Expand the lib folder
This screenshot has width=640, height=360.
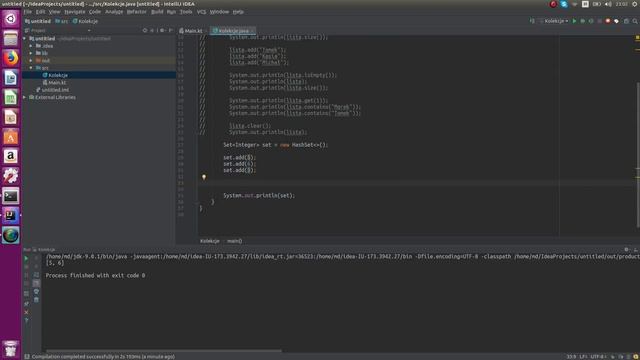tap(31, 53)
